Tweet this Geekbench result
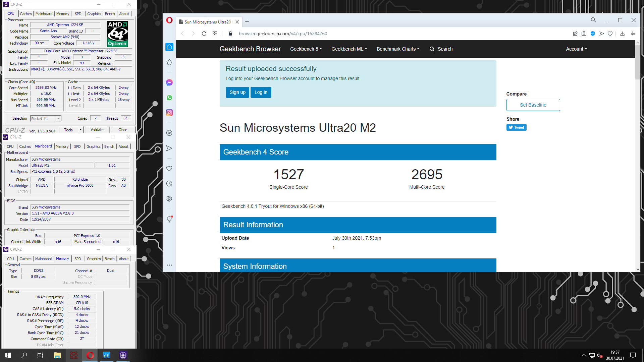The width and height of the screenshot is (644, 362). pyautogui.click(x=516, y=127)
